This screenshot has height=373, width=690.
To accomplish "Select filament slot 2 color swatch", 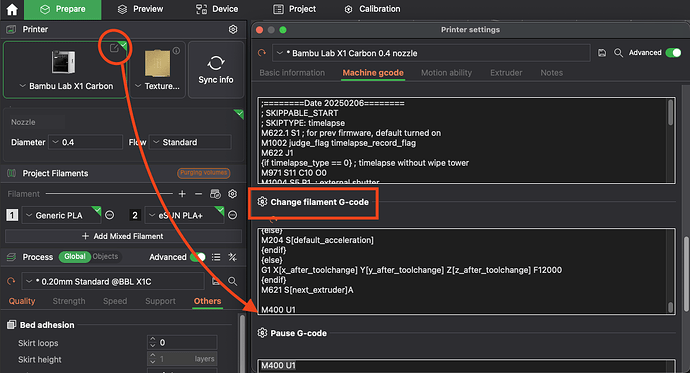I will (135, 215).
